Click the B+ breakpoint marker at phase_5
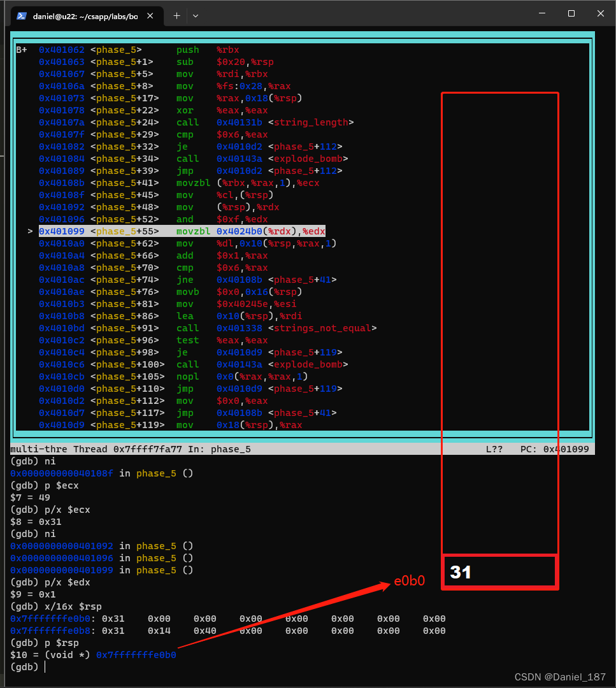Screen dimensions: 616x688 22,50
